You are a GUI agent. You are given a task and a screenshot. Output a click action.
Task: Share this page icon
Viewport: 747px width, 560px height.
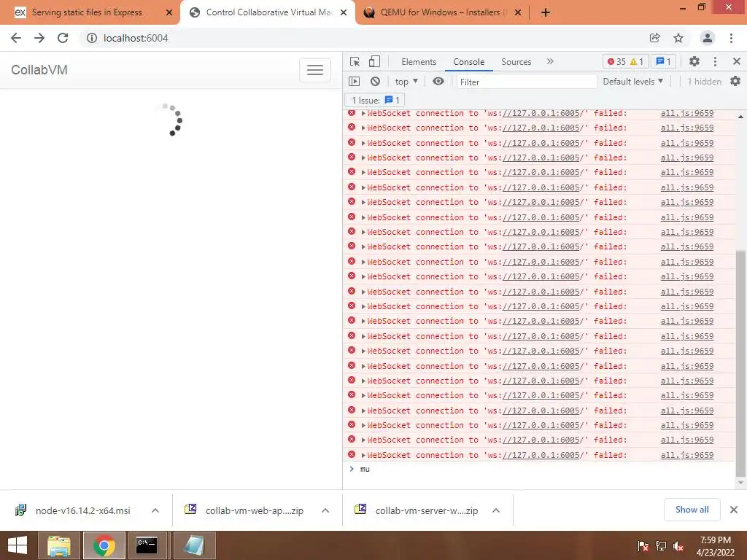654,38
